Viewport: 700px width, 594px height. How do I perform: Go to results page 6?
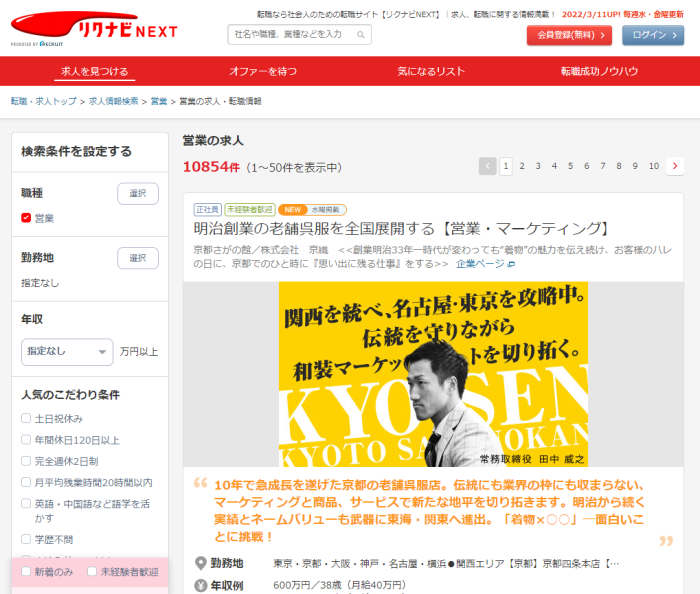pos(587,166)
